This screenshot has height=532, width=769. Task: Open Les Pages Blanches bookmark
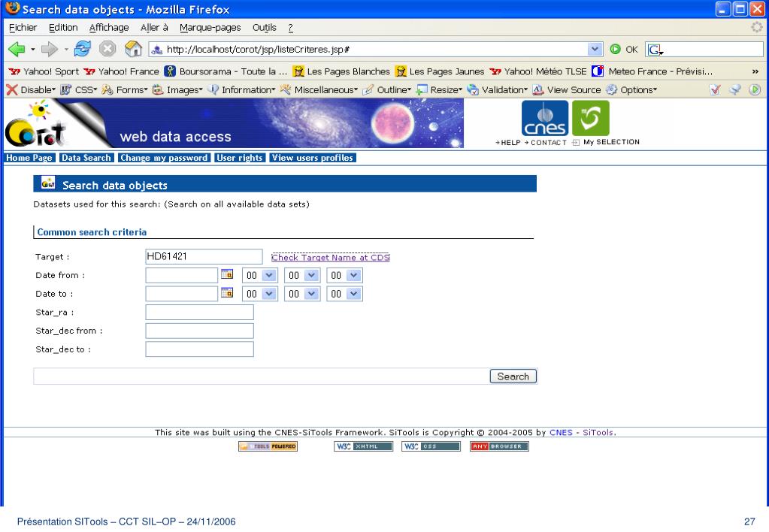[341, 71]
